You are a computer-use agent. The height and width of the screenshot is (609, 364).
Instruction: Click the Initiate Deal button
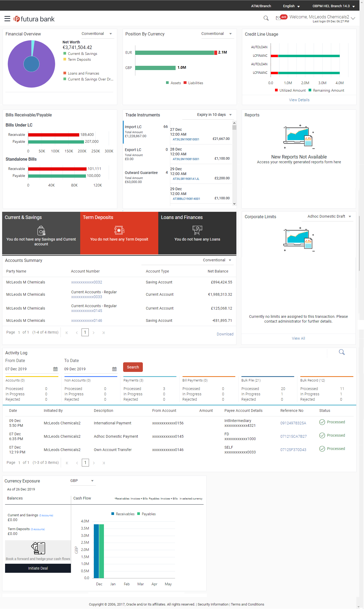click(x=38, y=568)
